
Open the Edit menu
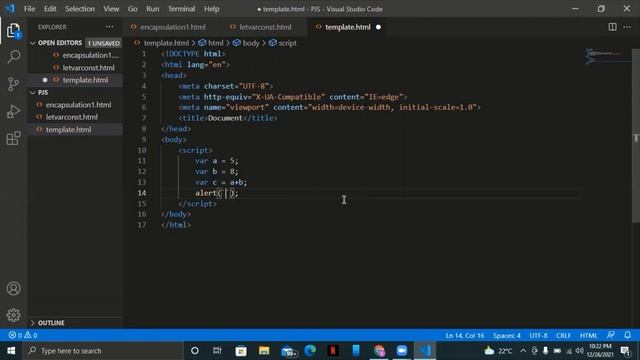[x=50, y=9]
